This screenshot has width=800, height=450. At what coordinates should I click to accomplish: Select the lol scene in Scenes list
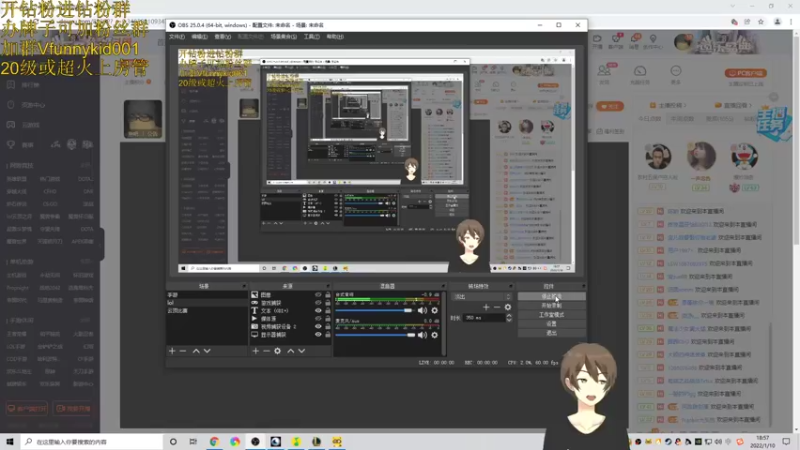(207, 303)
